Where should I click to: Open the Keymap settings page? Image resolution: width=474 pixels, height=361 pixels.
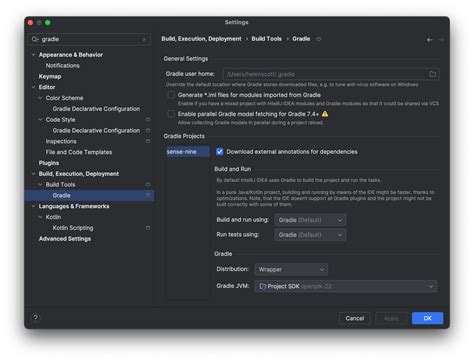coord(50,76)
